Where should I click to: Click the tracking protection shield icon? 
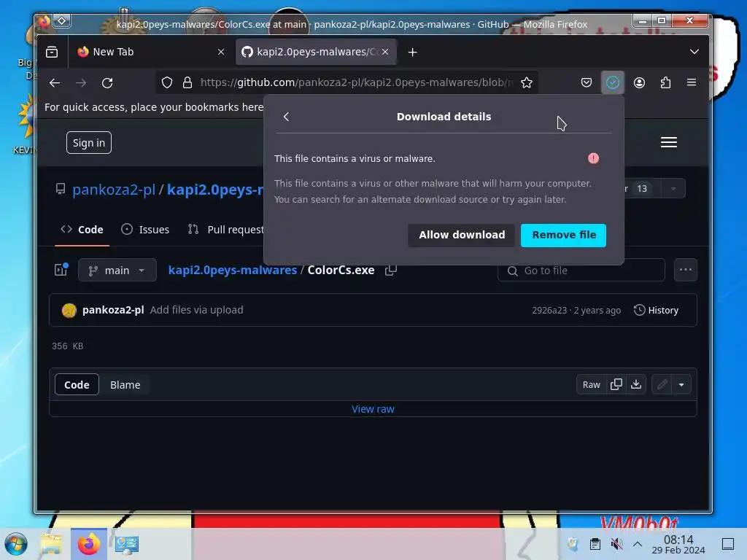(x=167, y=83)
